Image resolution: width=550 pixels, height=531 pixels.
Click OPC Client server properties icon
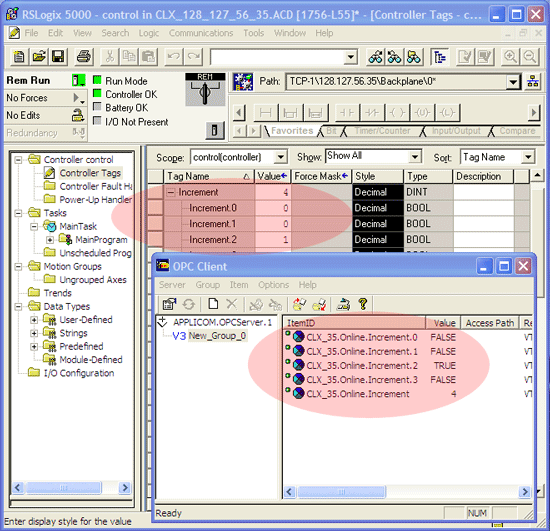tap(170, 304)
